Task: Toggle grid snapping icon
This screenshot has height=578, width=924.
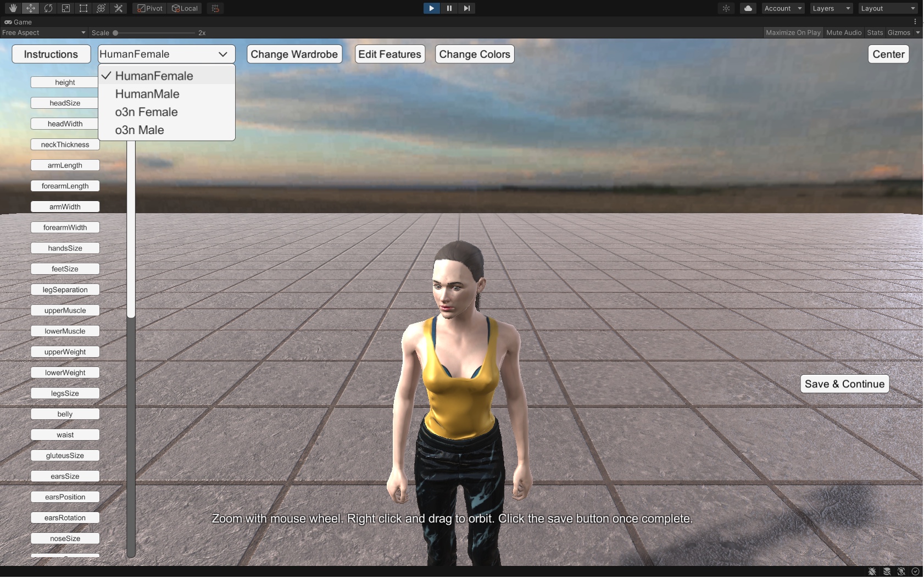Action: click(215, 8)
